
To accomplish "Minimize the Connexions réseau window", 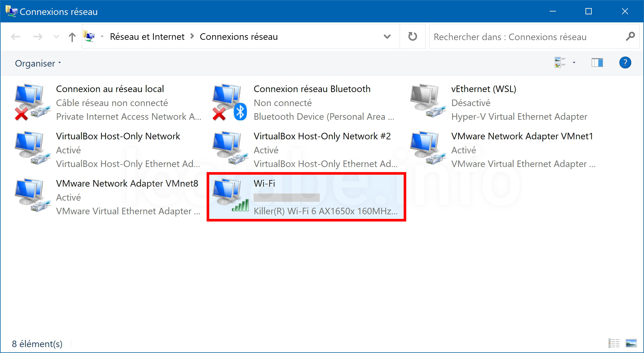I will (x=553, y=11).
